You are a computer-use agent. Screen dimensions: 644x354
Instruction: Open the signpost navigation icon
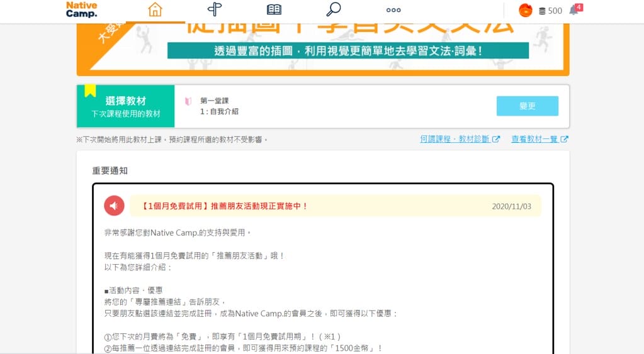[215, 9]
